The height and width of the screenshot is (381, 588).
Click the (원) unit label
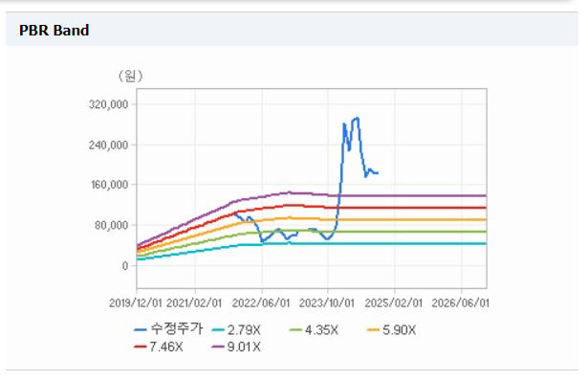pyautogui.click(x=130, y=76)
